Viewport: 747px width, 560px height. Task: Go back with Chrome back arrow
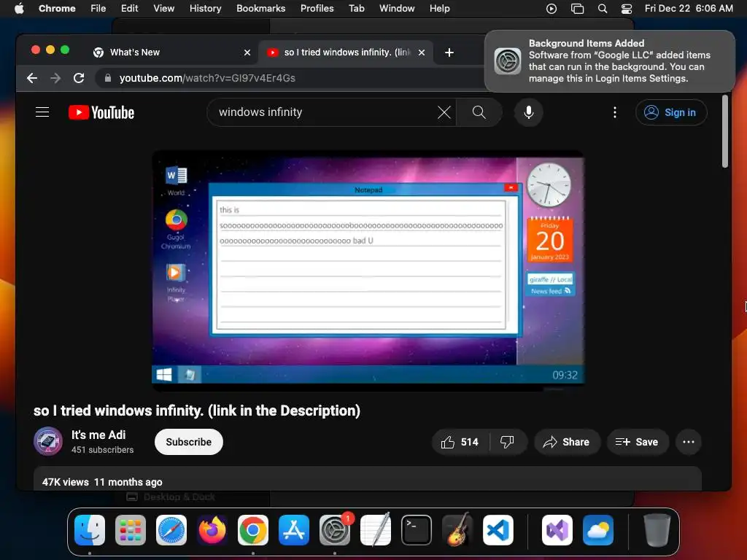(32, 78)
